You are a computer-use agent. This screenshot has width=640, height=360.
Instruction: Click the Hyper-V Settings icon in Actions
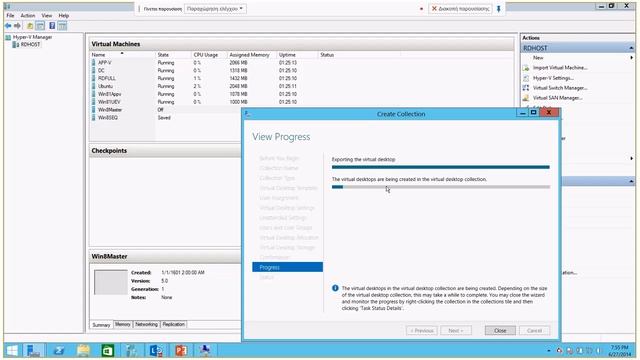(526, 78)
